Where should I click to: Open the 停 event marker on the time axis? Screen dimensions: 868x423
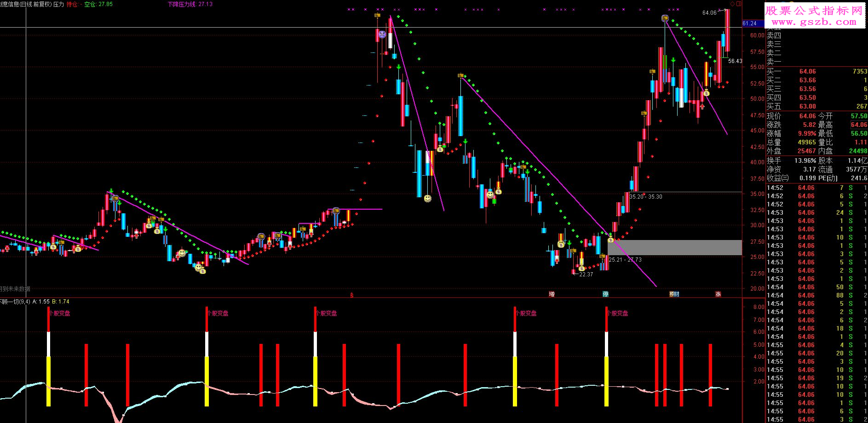click(606, 294)
